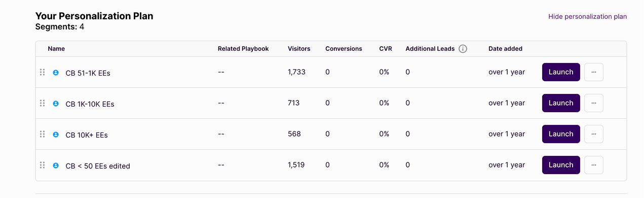Open the more options menu for CB 10K+ EEs
This screenshot has width=644, height=198.
(x=594, y=134)
